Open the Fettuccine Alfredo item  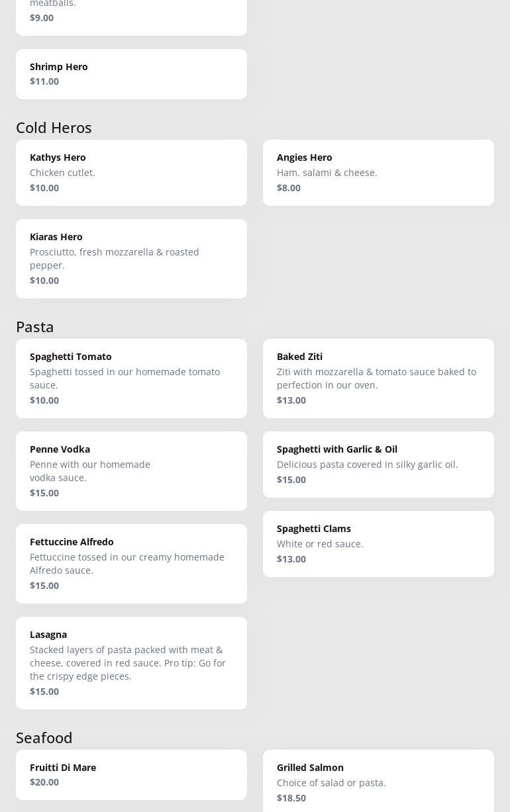(131, 564)
